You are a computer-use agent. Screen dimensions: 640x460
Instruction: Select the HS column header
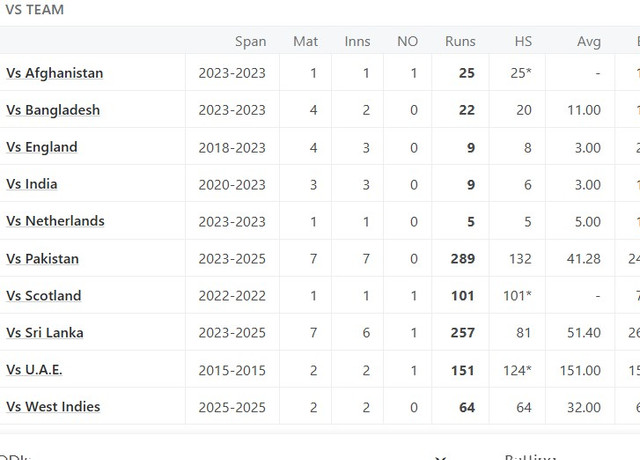point(523,41)
